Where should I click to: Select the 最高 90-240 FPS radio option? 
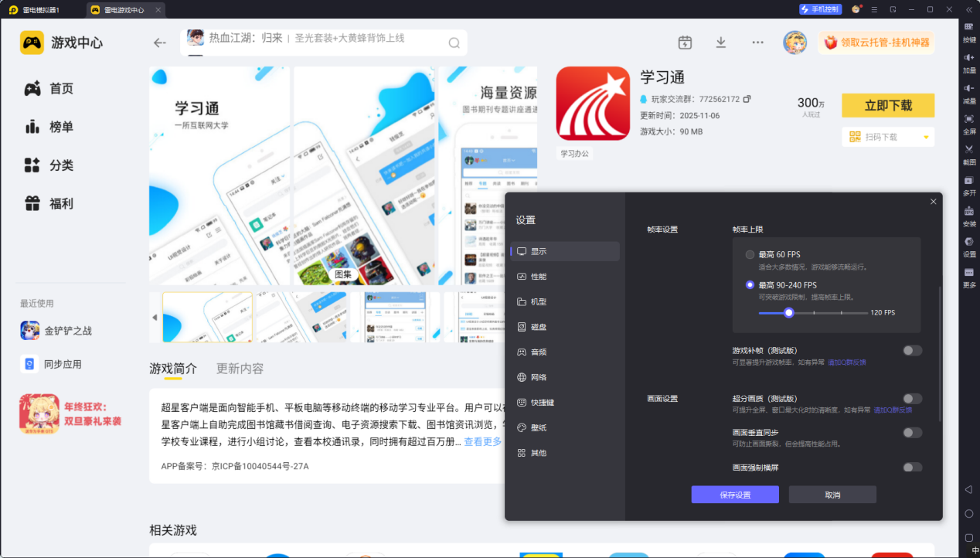(x=750, y=285)
